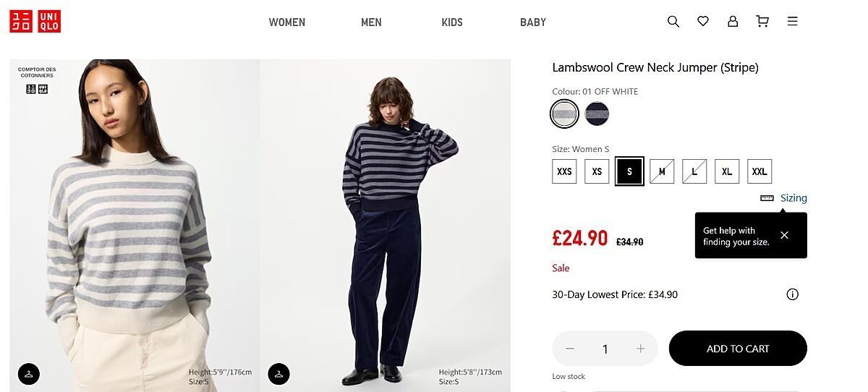868x392 pixels.
Task: Open the Sizing guide link
Action: click(793, 198)
